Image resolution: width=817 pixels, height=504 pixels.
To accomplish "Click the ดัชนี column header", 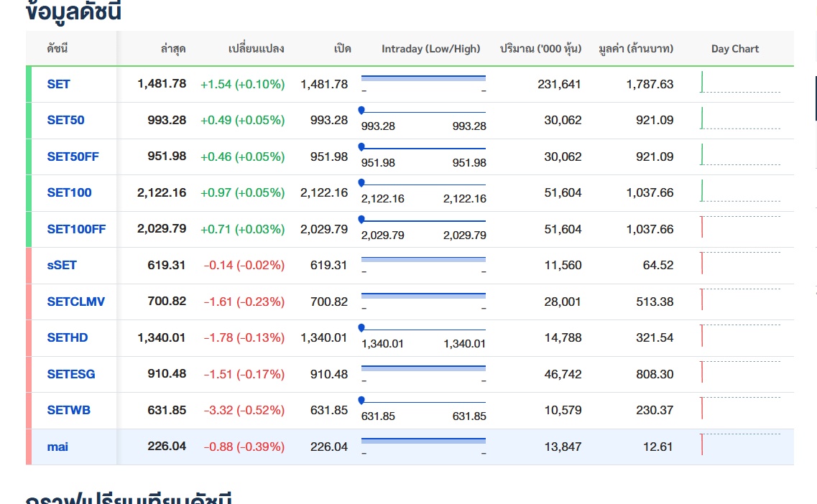I will [x=57, y=49].
